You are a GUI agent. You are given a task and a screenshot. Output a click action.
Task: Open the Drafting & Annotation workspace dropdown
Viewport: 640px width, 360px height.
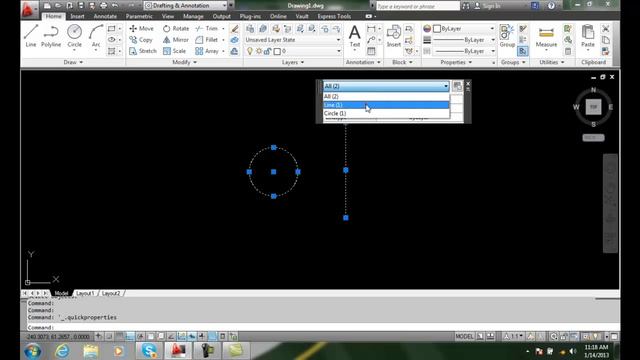(185, 6)
